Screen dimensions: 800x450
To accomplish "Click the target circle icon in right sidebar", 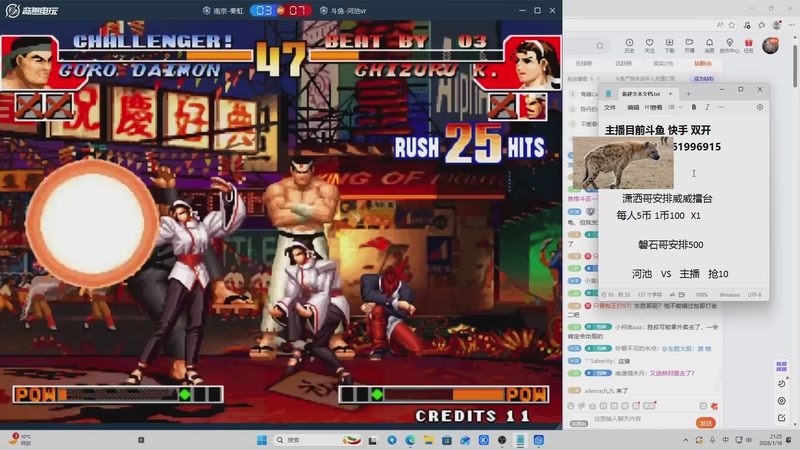I will coord(782,401).
